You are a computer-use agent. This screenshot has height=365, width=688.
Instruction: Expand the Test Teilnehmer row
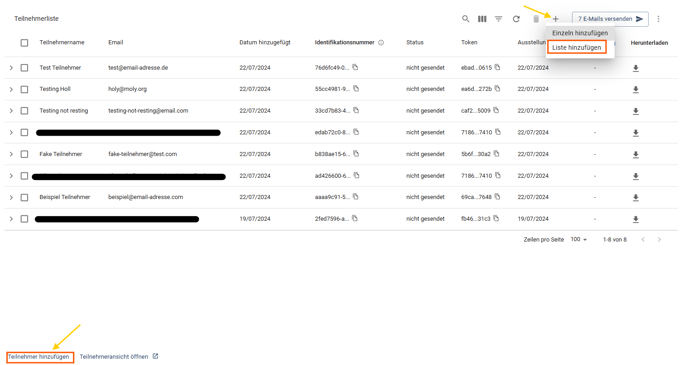point(11,68)
